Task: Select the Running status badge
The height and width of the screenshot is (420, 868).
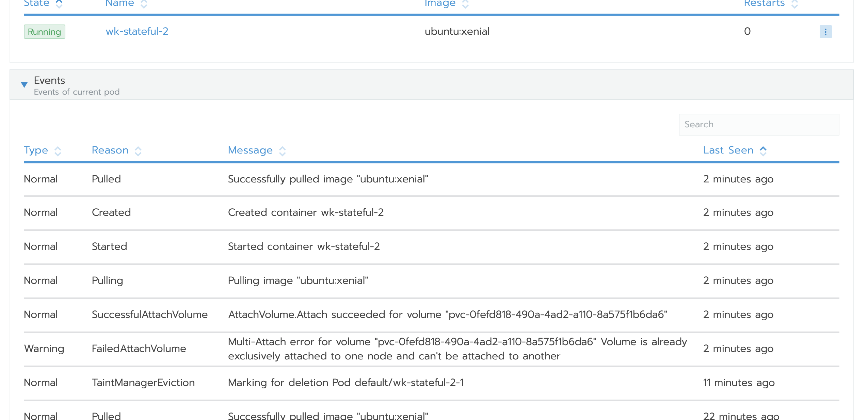Action: coord(44,31)
